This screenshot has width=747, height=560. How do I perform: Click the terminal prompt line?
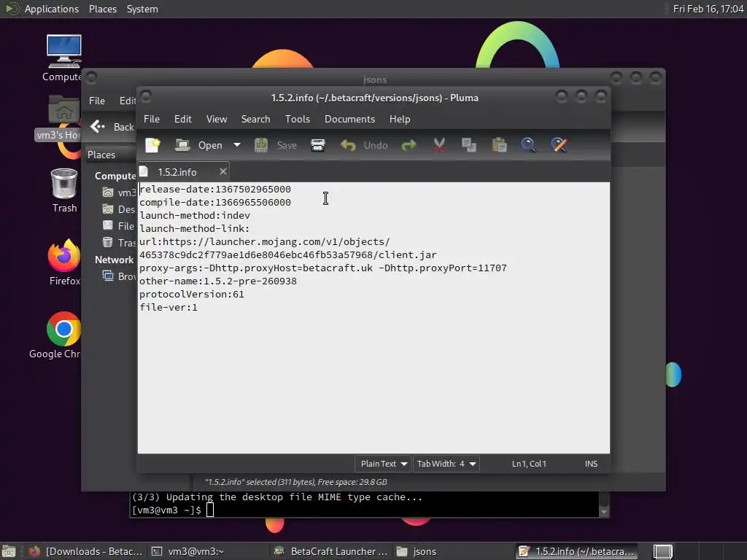click(x=173, y=510)
